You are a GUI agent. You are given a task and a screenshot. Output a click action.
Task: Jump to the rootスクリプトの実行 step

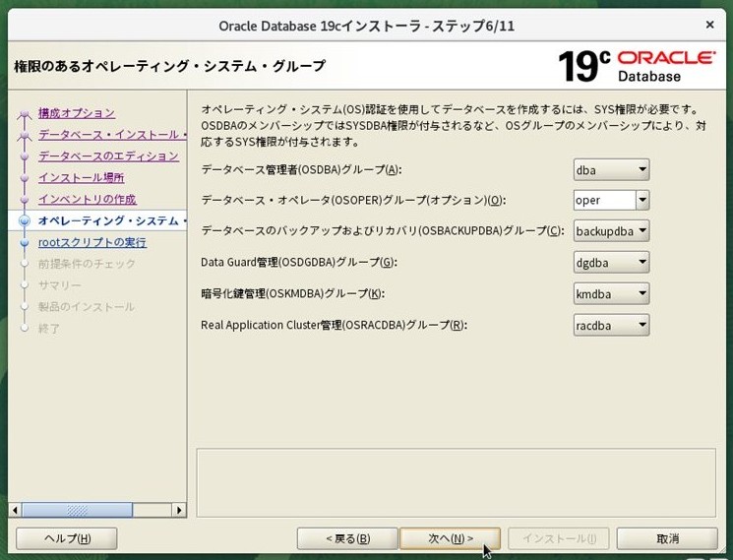pyautogui.click(x=92, y=242)
